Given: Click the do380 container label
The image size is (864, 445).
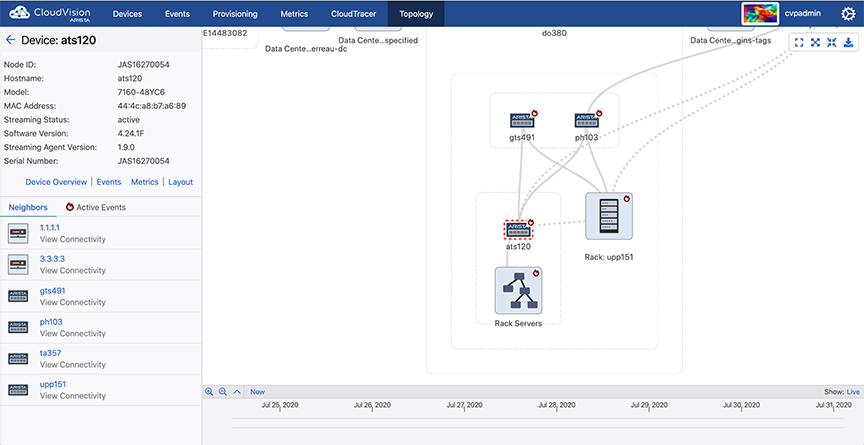Looking at the screenshot, I should [x=554, y=33].
